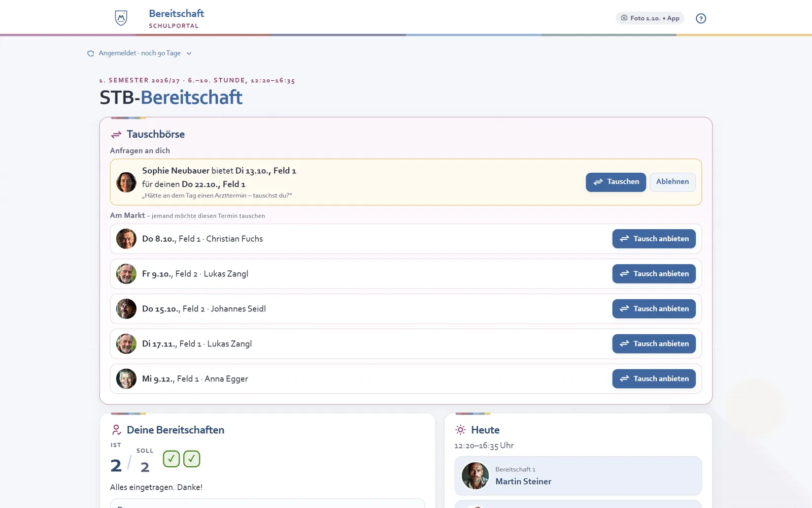The image size is (812, 508).
Task: Click the Arzttermin quote message text
Action: tap(217, 196)
